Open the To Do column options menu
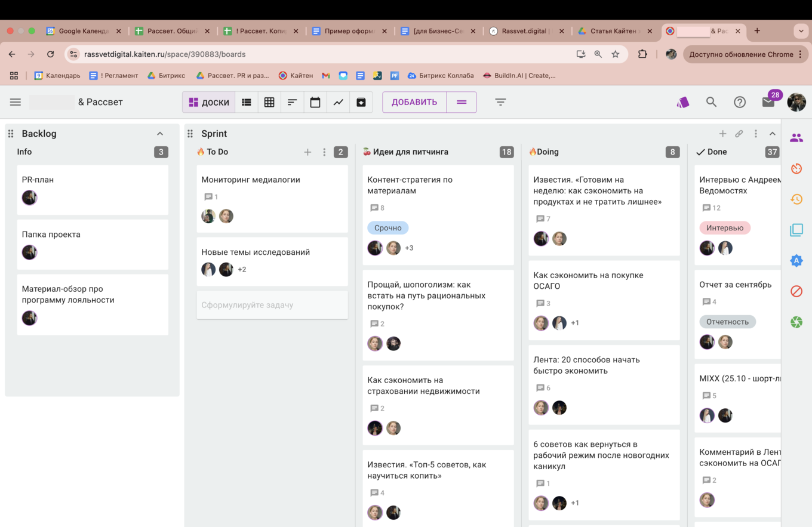 pos(324,152)
